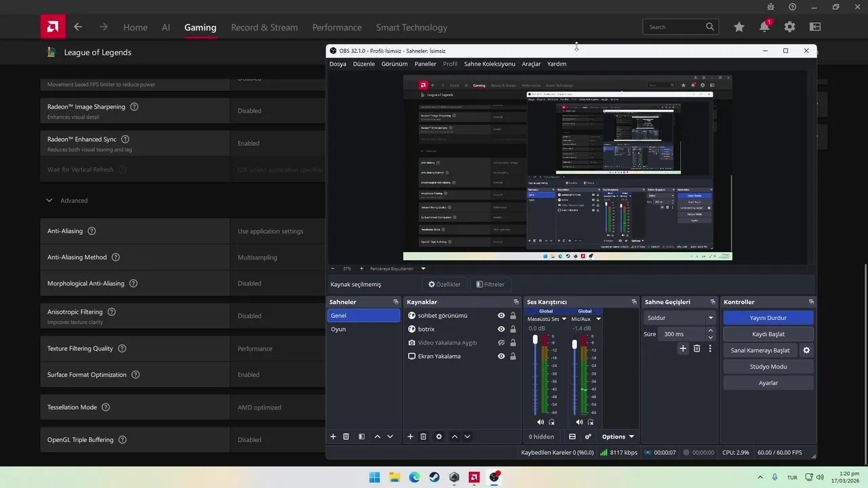Open Görünüm menu in OBS

click(x=395, y=64)
